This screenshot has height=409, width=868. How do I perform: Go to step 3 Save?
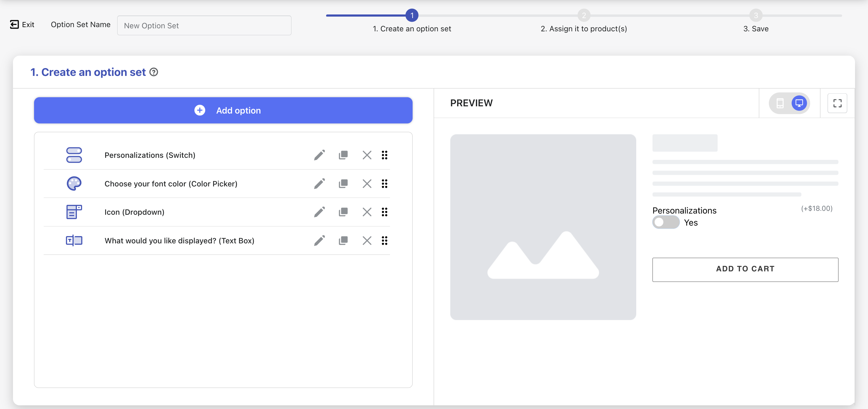point(756,15)
